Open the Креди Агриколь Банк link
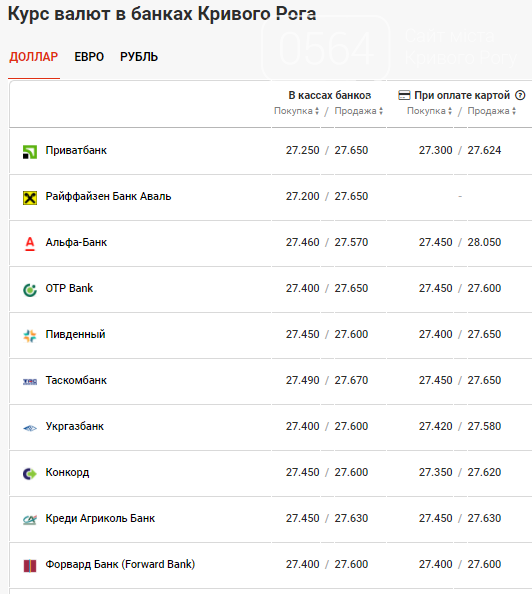 click(x=100, y=518)
